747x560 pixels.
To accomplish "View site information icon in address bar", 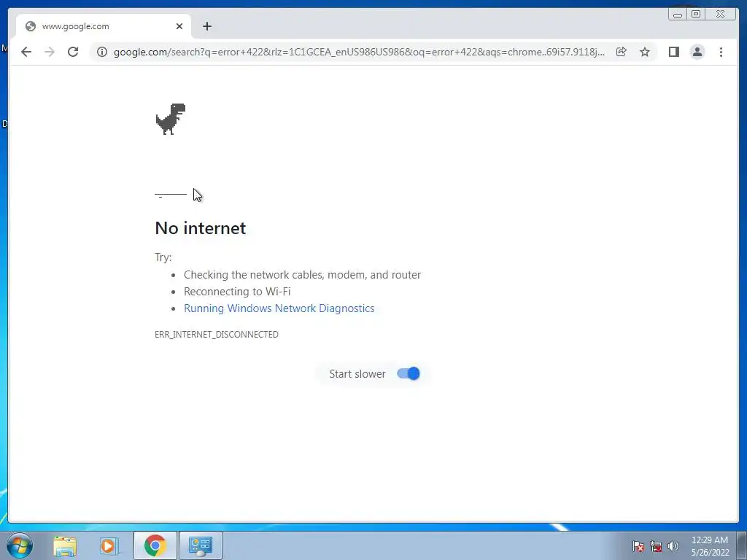I will pyautogui.click(x=102, y=52).
